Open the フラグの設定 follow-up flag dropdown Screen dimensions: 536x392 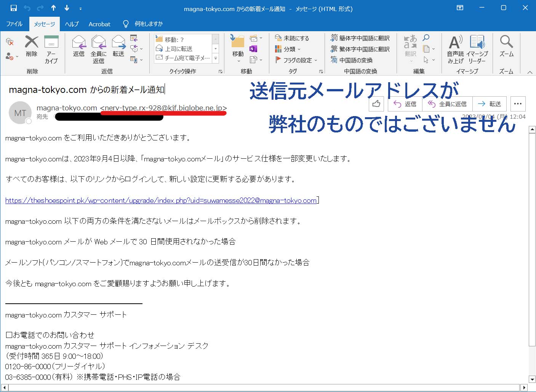296,60
